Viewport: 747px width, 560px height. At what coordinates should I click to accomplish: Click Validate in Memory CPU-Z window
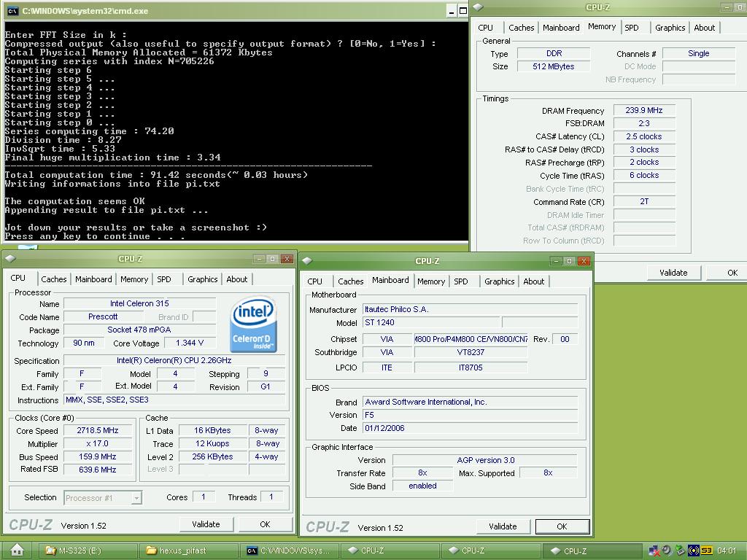coord(673,273)
